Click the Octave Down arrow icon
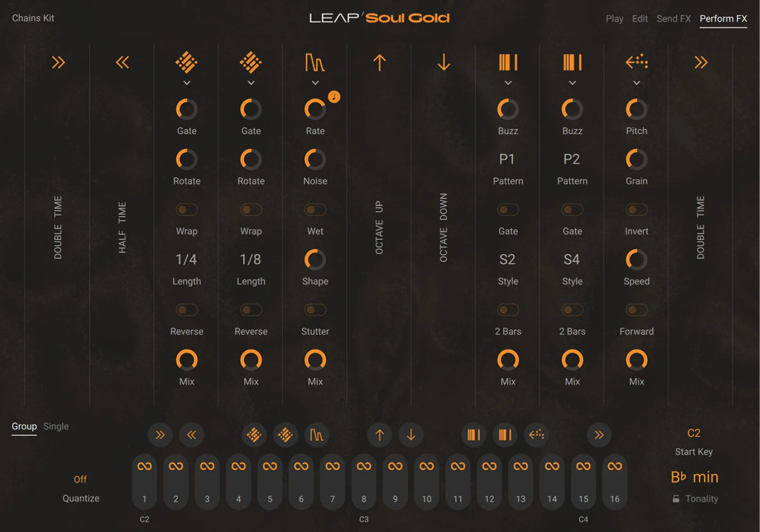This screenshot has height=532, width=760. pos(443,62)
